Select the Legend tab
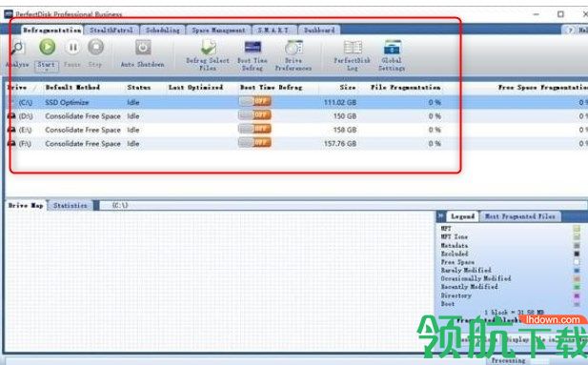 (463, 216)
